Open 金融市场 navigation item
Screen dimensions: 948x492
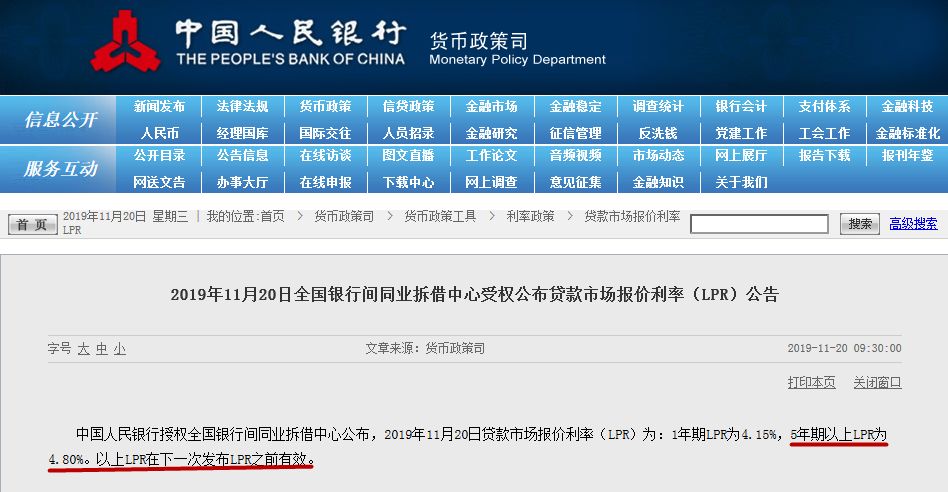(x=492, y=106)
